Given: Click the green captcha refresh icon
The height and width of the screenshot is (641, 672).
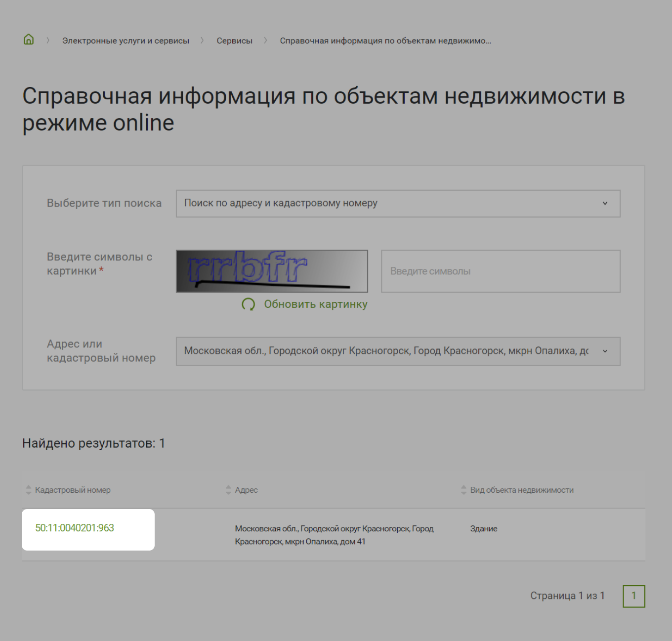Looking at the screenshot, I should tap(249, 305).
